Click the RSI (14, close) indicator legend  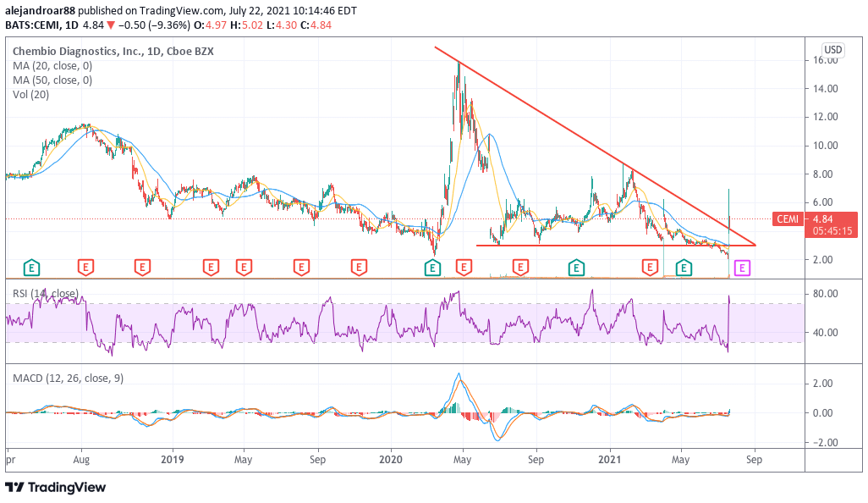(x=46, y=294)
